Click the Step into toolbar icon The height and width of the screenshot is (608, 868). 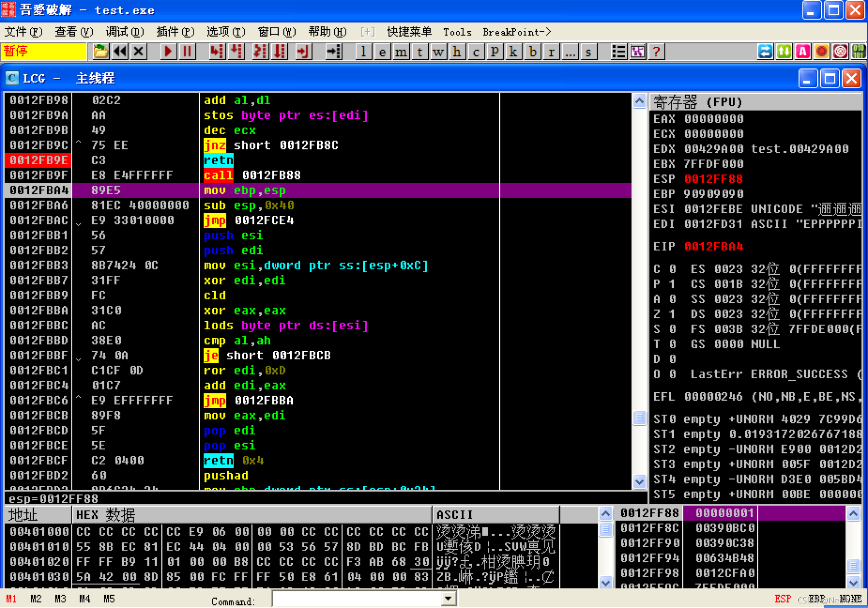(x=216, y=52)
